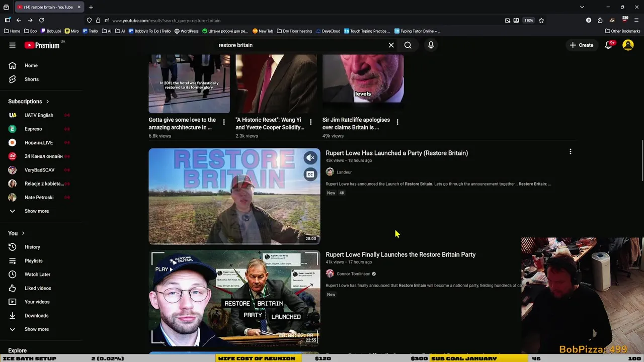Select the restore britain YouTube tab
The image size is (644, 362).
48,7
